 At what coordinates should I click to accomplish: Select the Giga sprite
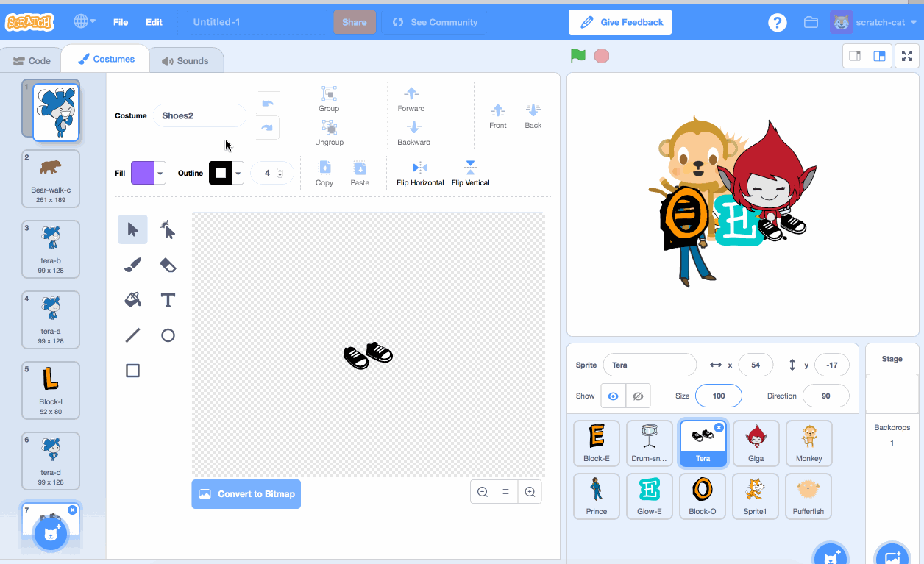(x=756, y=443)
